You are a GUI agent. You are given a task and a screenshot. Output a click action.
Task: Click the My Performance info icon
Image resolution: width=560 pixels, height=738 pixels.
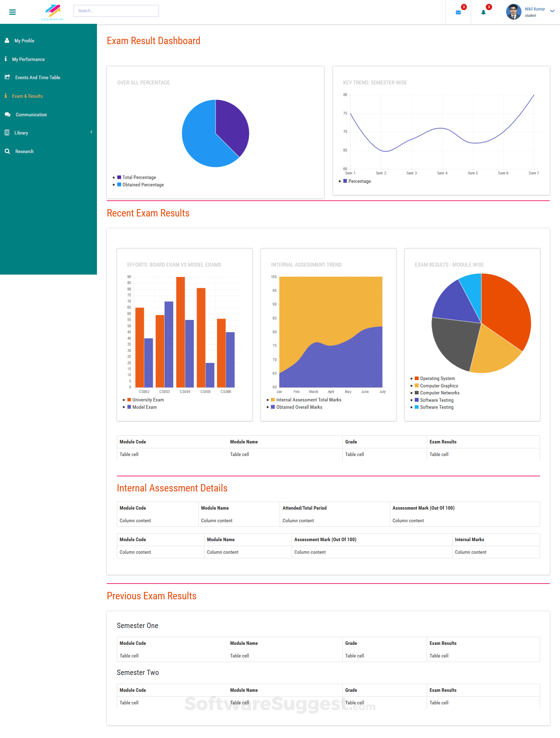tap(6, 59)
